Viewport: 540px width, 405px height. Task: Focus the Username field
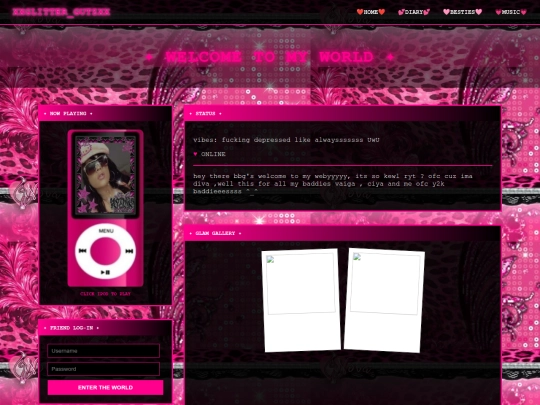tap(103, 351)
